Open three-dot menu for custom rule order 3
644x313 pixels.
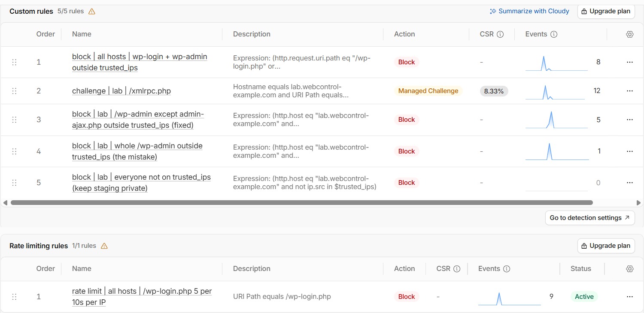point(630,120)
